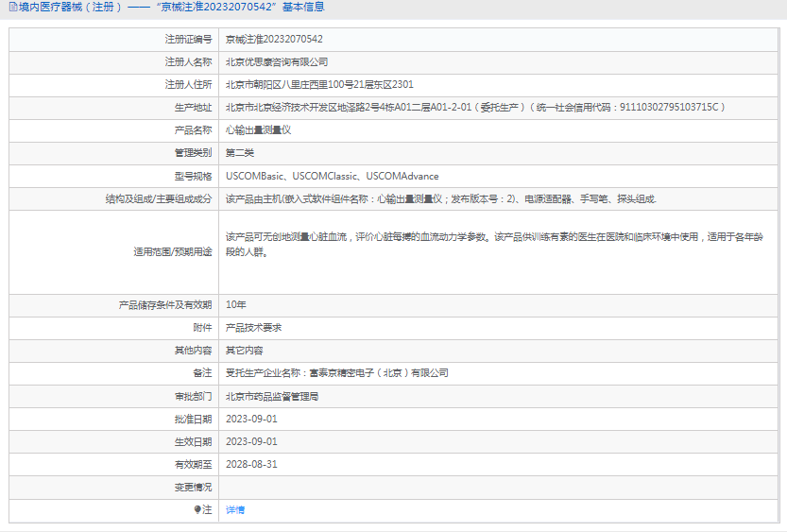Select the structure description starting 该产品由主机

coord(440,198)
